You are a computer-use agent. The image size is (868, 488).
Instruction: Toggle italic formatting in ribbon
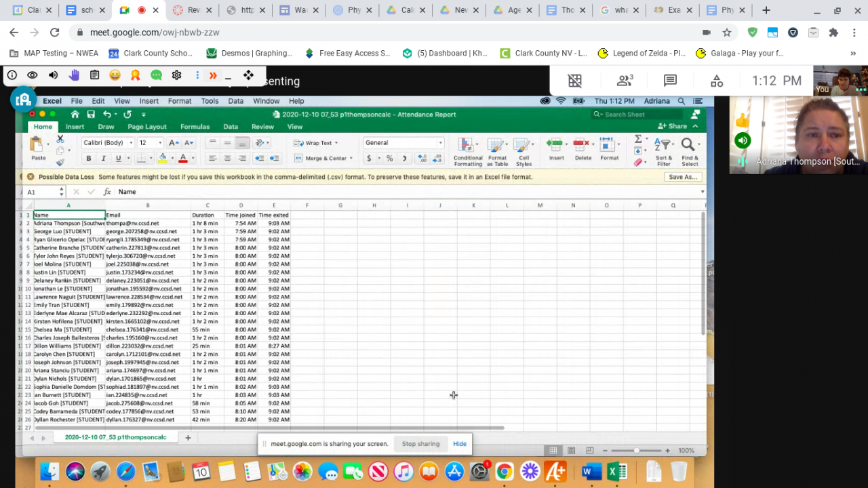coord(103,159)
